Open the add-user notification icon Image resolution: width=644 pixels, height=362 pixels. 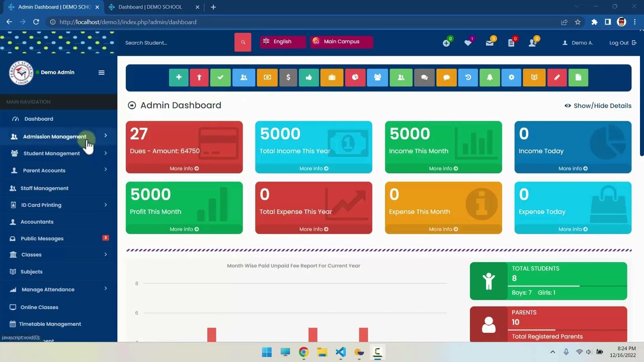coord(533,43)
